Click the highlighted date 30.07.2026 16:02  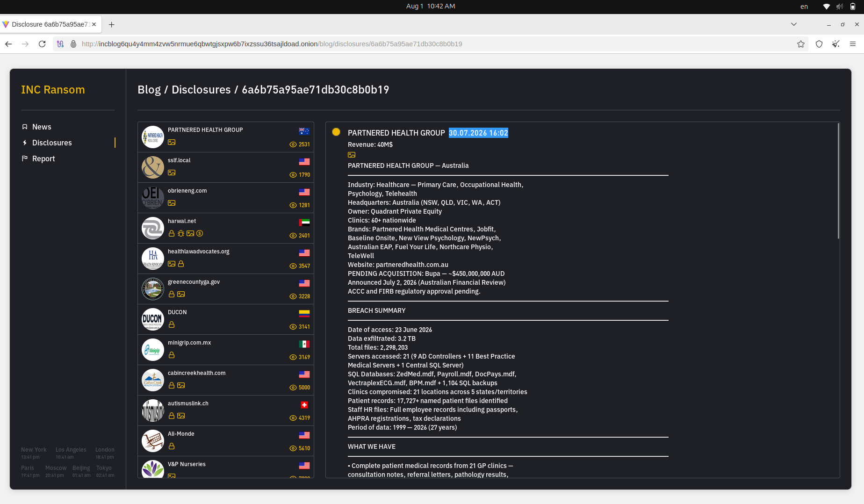coord(478,133)
